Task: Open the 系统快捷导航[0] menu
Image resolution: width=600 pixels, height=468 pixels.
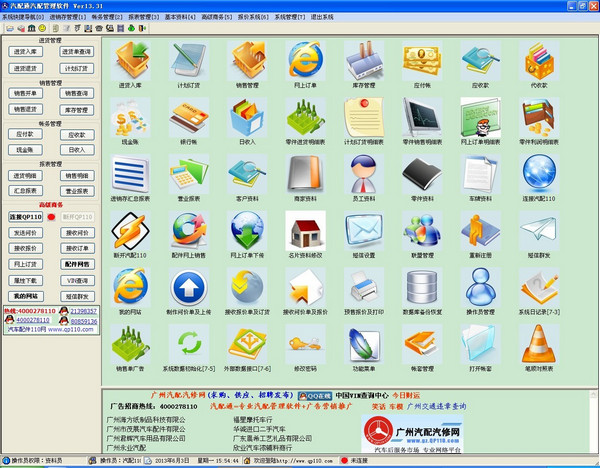Action: pos(23,17)
